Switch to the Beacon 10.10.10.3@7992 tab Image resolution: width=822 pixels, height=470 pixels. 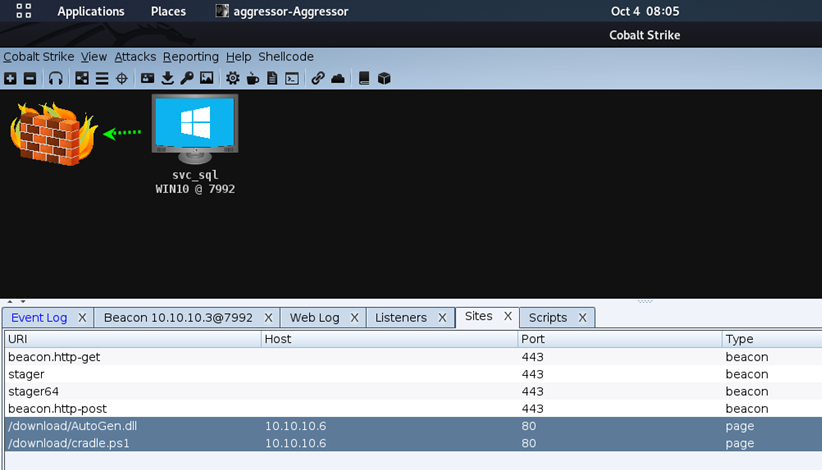(178, 318)
